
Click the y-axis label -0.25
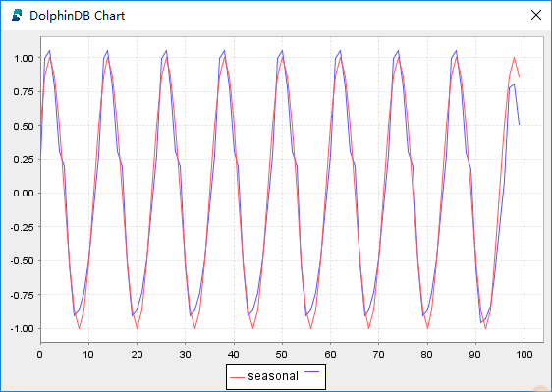23,227
